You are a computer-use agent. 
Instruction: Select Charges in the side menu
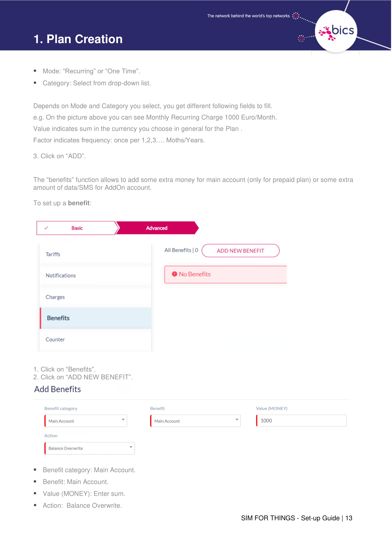point(55,297)
